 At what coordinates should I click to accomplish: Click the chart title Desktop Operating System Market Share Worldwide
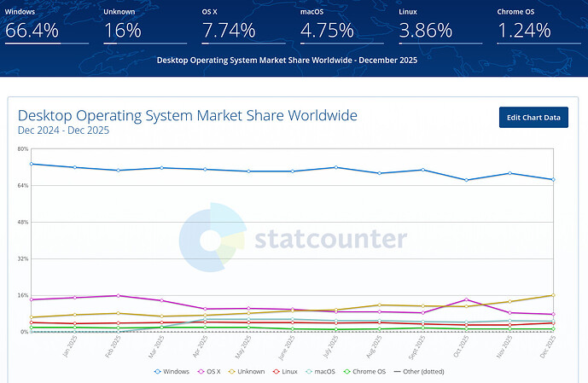[188, 115]
